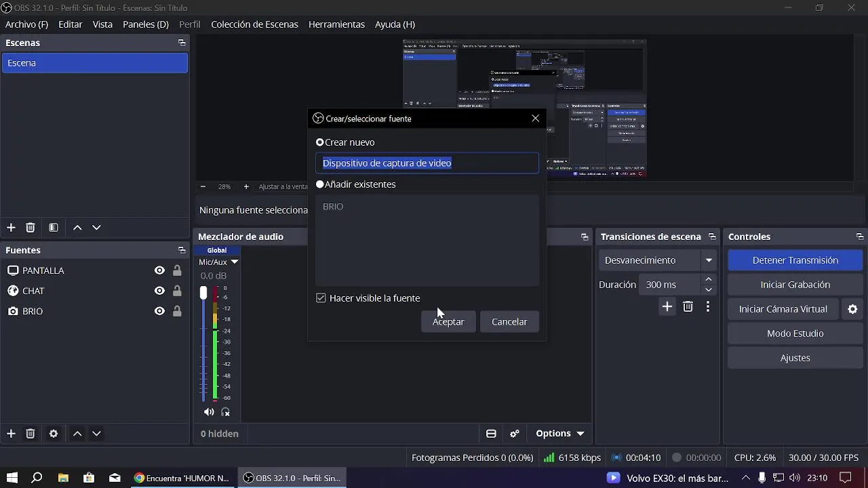
Task: Open virtual camera settings gear
Action: point(852,309)
